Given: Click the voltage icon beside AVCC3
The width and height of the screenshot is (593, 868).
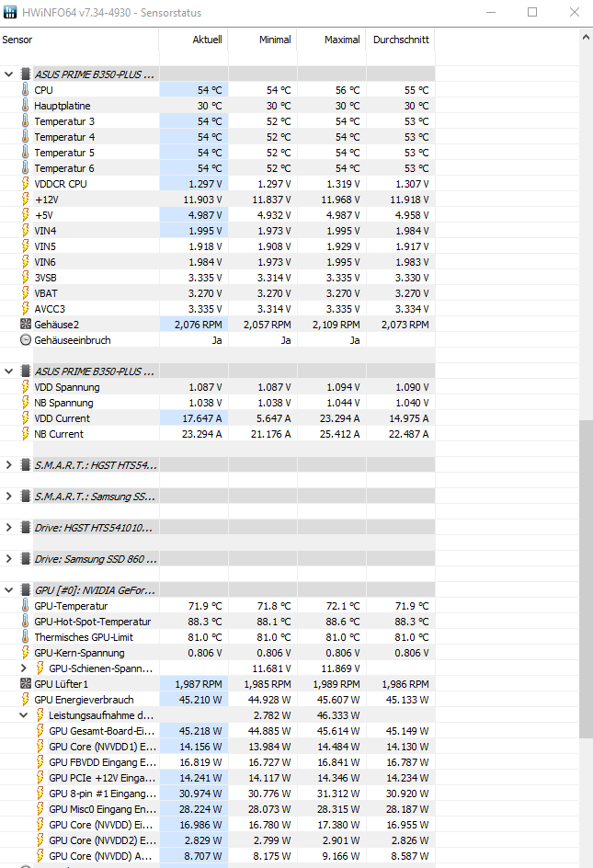Looking at the screenshot, I should pyautogui.click(x=25, y=308).
